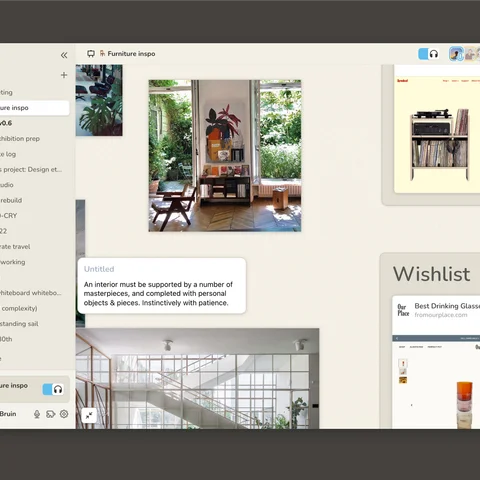Open the first participant avatar with mic badge
Image resolution: width=480 pixels, height=480 pixels.
[x=456, y=54]
